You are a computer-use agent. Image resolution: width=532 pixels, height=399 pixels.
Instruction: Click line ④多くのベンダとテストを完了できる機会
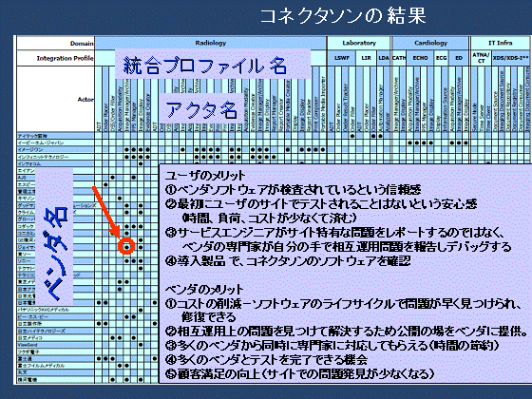tap(266, 360)
